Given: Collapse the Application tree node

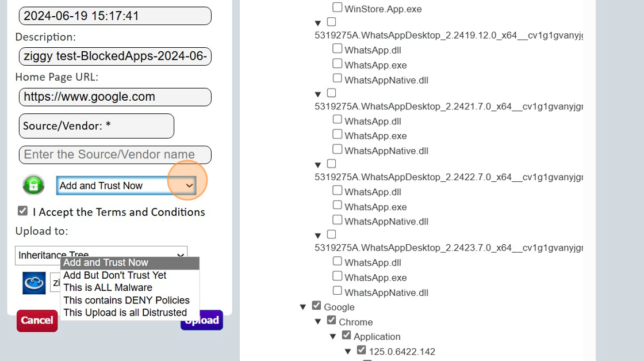Looking at the screenshot, I should click(333, 336).
